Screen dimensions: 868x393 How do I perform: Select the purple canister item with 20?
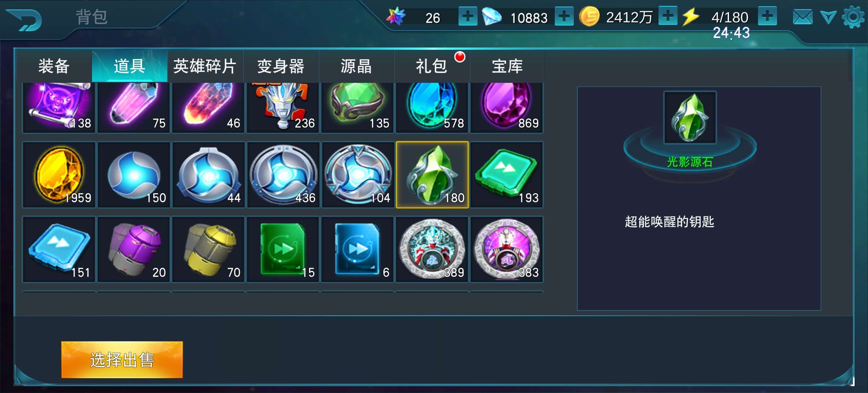(134, 249)
